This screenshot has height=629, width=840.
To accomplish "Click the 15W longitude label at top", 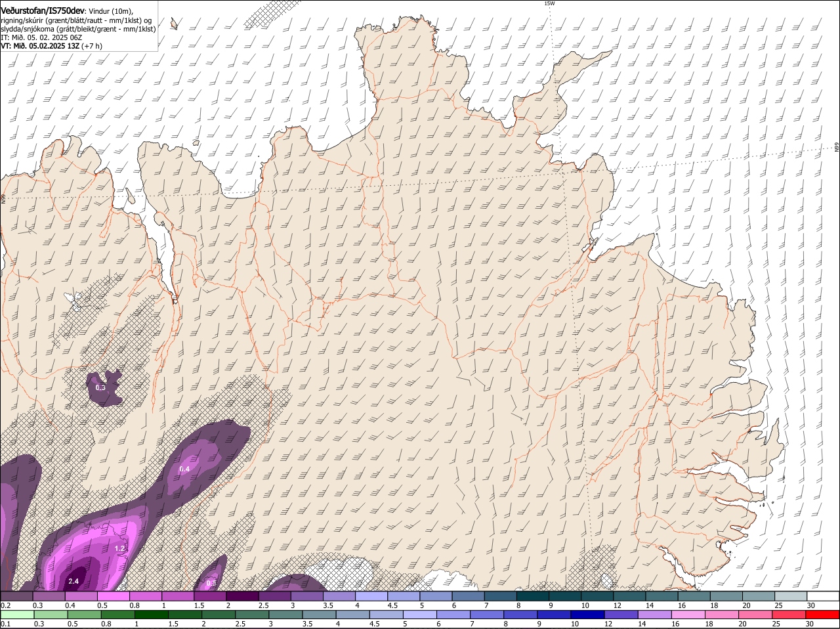I will click(x=549, y=3).
